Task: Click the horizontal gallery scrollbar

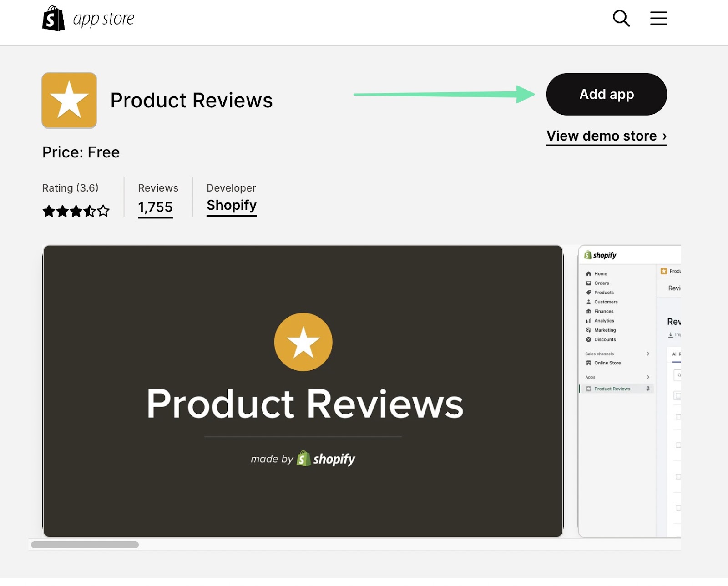Action: click(x=85, y=545)
